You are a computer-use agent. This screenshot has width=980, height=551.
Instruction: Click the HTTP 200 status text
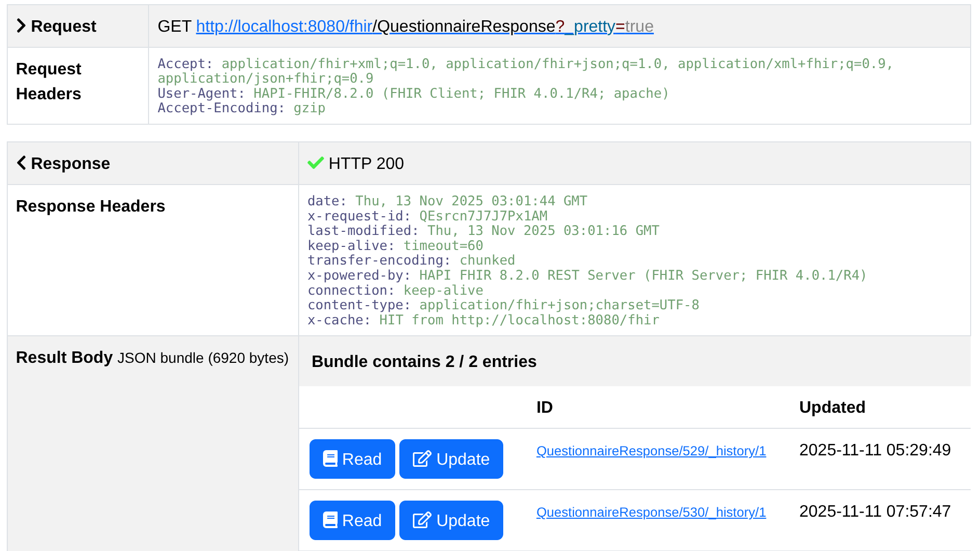pyautogui.click(x=366, y=163)
